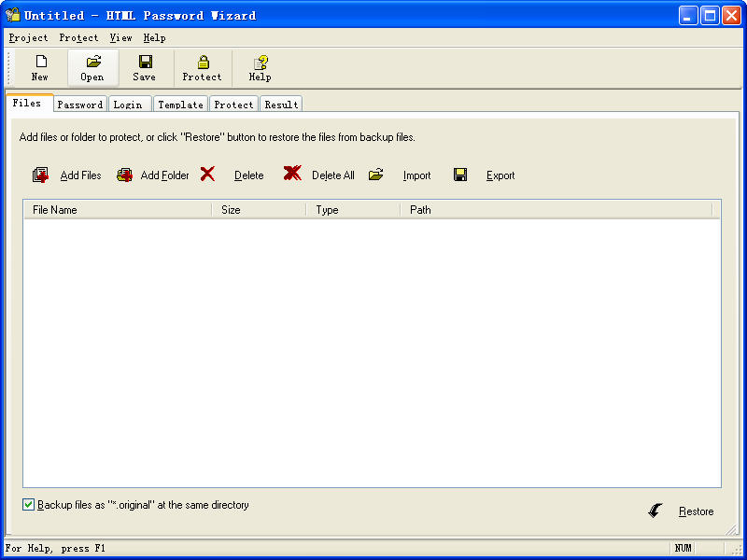This screenshot has height=560, width=747.
Task: Click the Protect padlock toolbar icon
Action: 204,61
